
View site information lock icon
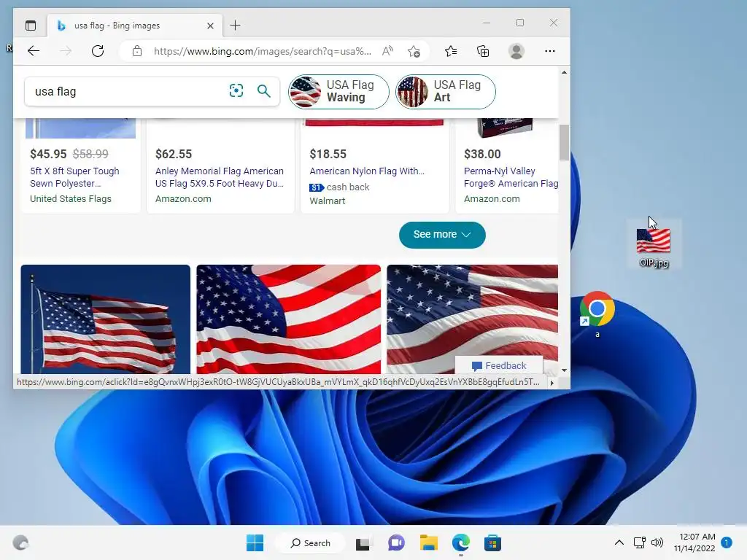click(x=137, y=51)
